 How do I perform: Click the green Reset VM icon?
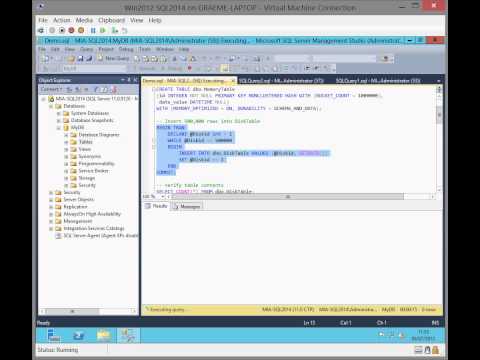[103, 30]
